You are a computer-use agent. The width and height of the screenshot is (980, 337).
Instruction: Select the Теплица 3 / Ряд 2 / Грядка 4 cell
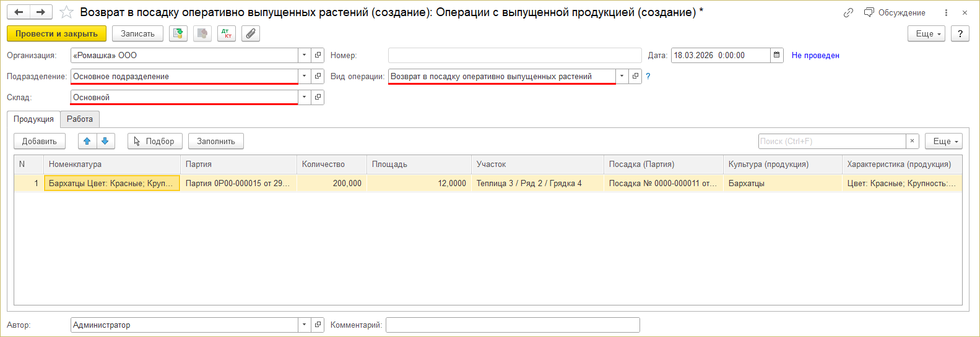coord(537,183)
